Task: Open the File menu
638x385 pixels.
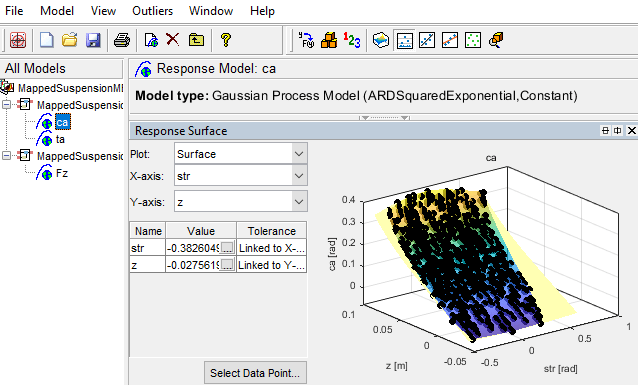Action: pos(14,11)
